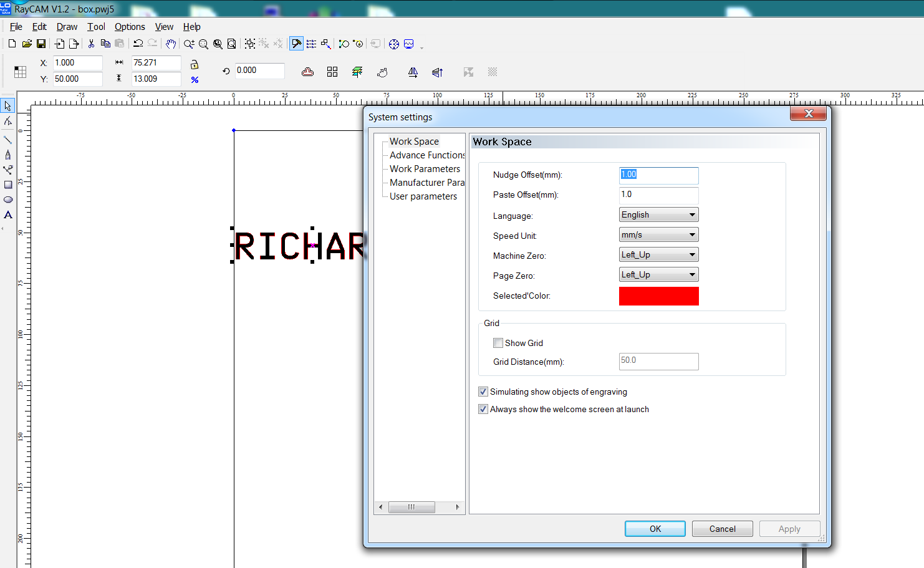Click the OK button
This screenshot has height=568, width=924.
[x=655, y=529]
